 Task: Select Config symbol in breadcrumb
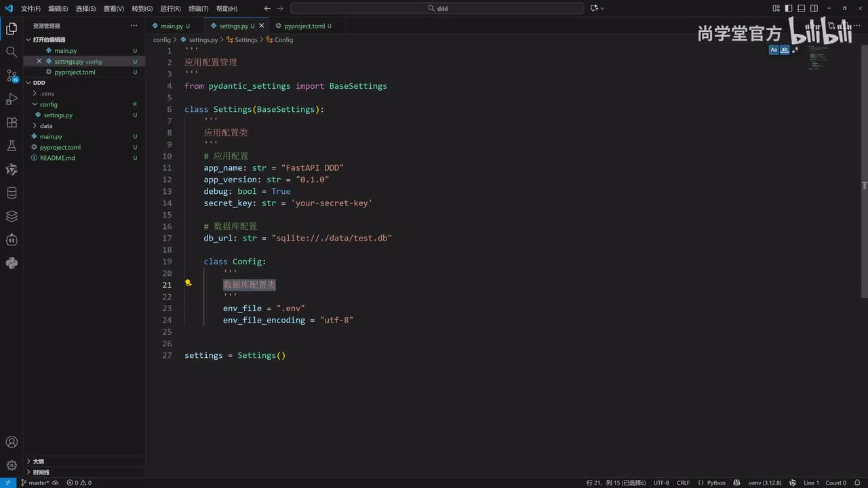(x=279, y=40)
